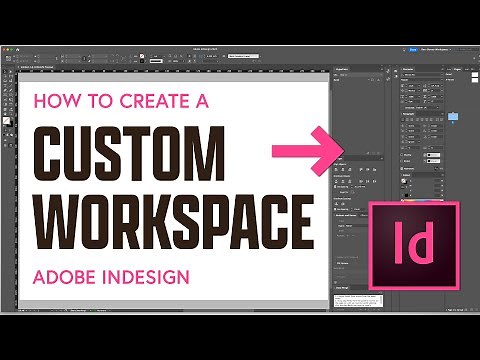
Task: Select the A-Master thumbnail in Pages panel
Action: coord(475,80)
